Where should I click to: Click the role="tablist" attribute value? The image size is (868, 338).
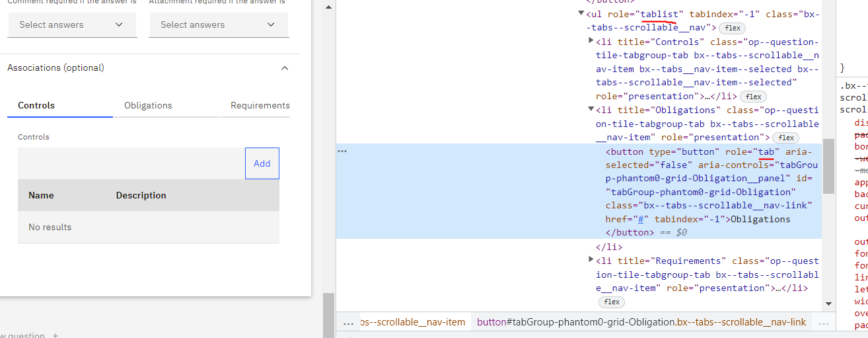659,14
